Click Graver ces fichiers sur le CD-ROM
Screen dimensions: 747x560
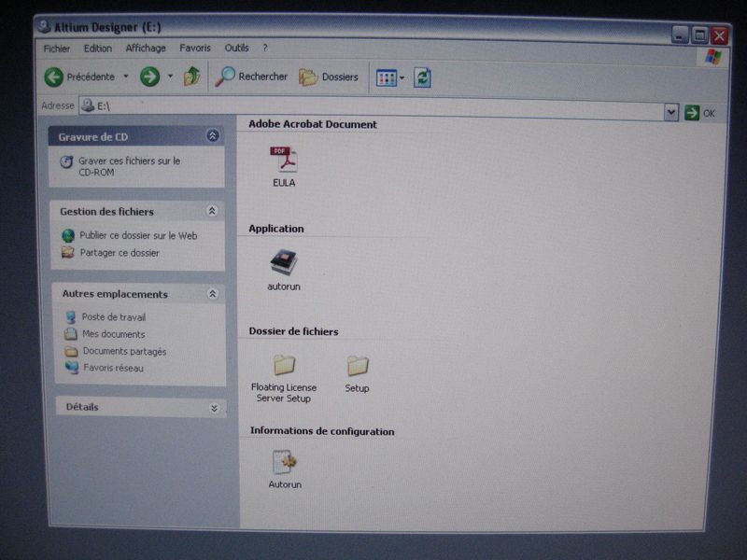coord(129,166)
